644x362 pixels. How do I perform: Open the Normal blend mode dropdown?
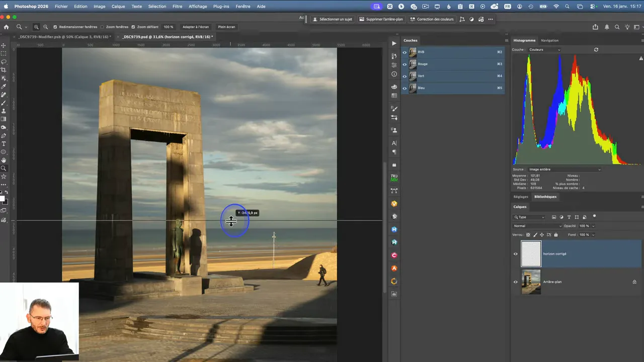537,226
